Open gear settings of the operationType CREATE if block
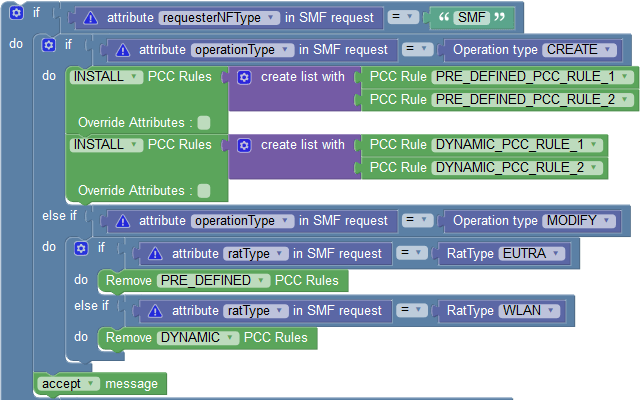641x400 pixels. [x=49, y=45]
